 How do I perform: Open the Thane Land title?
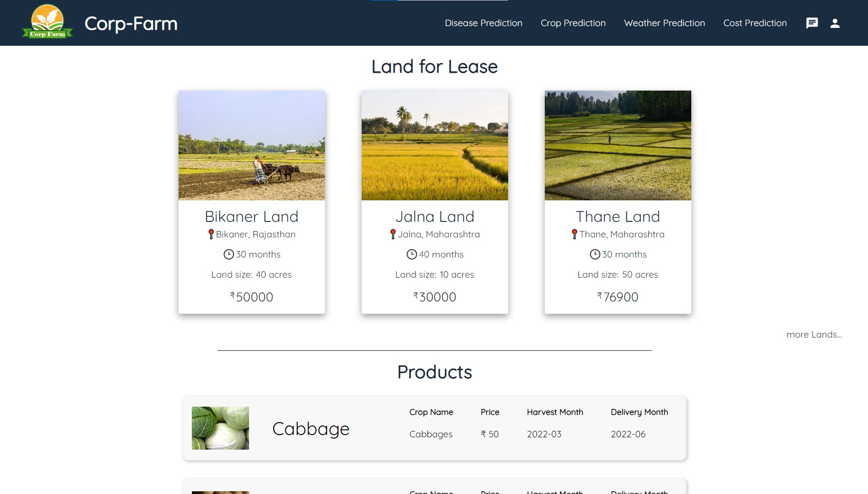(x=618, y=216)
